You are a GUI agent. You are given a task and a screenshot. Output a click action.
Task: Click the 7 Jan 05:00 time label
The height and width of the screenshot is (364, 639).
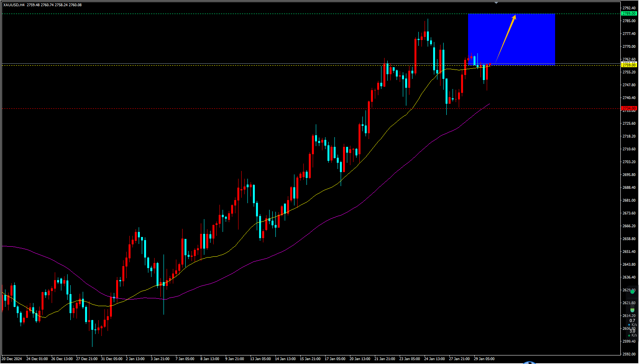185,359
